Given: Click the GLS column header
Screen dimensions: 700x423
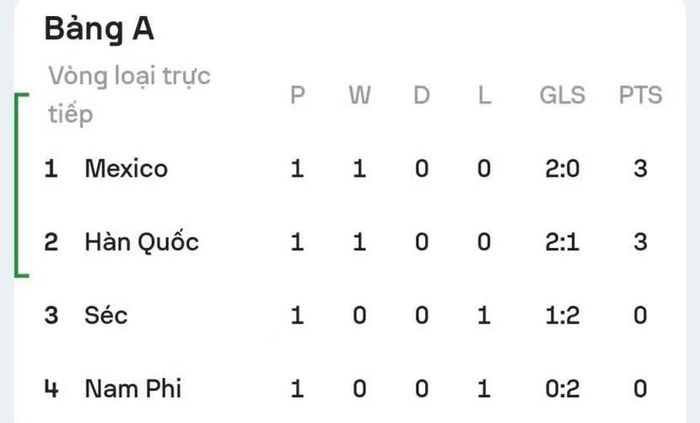Looking at the screenshot, I should [x=562, y=95].
